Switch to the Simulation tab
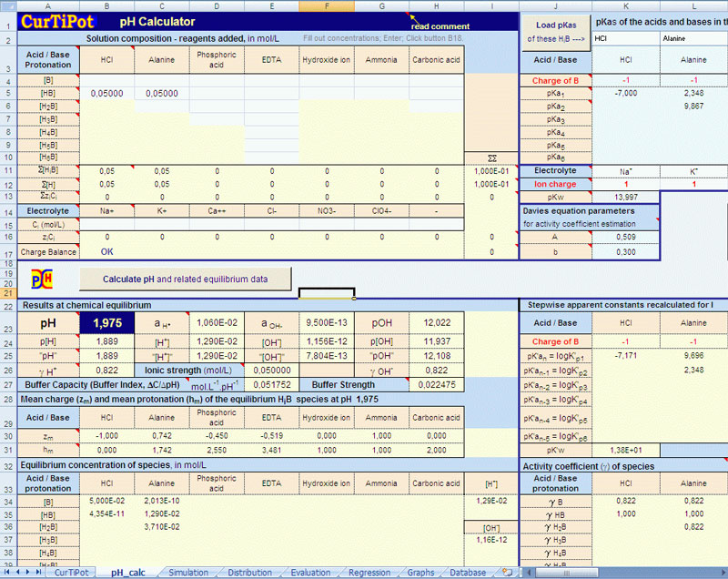This screenshot has width=728, height=579. click(x=187, y=573)
